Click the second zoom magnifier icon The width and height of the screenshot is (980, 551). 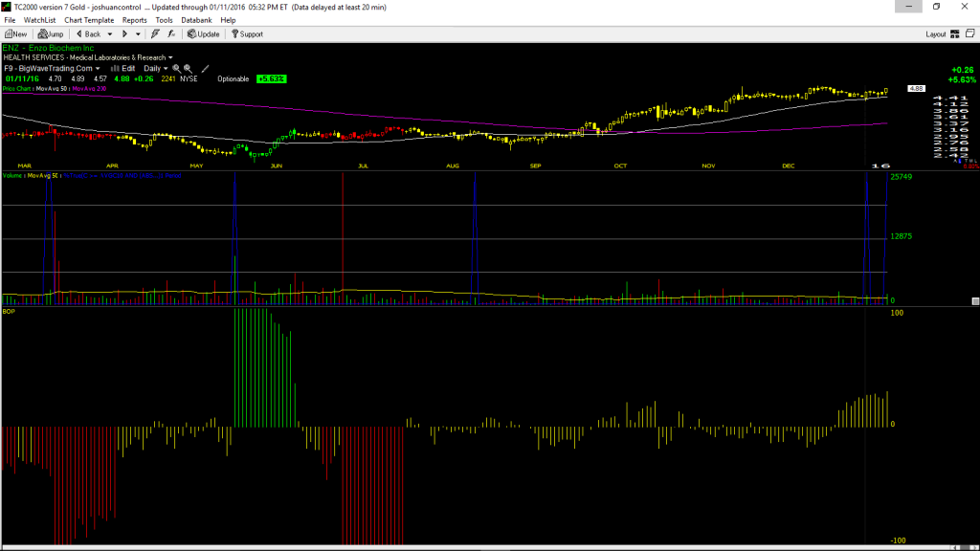tap(189, 69)
